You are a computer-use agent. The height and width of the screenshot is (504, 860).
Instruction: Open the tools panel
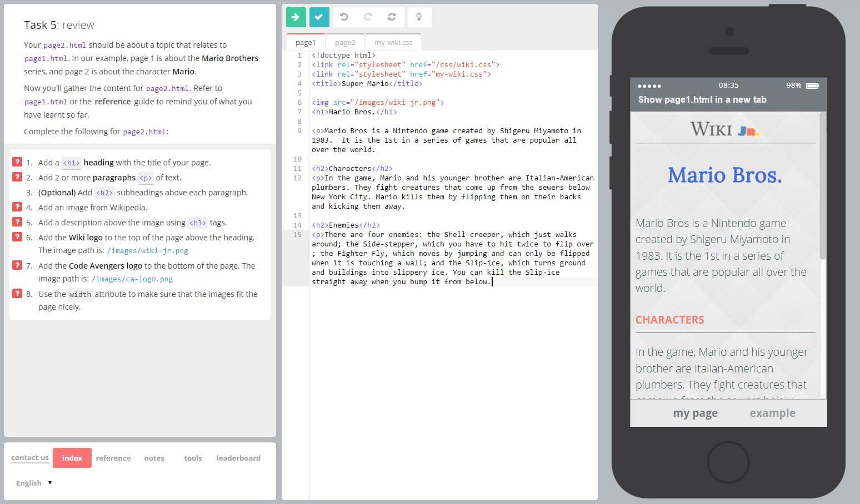(193, 458)
